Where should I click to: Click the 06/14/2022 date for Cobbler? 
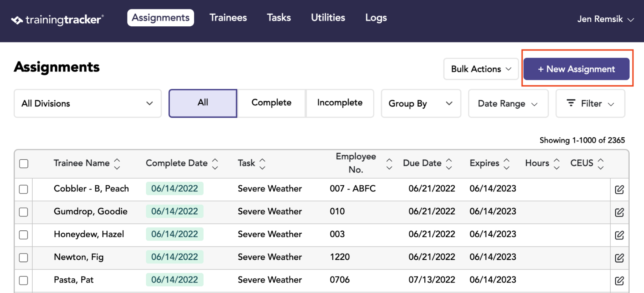click(x=175, y=189)
